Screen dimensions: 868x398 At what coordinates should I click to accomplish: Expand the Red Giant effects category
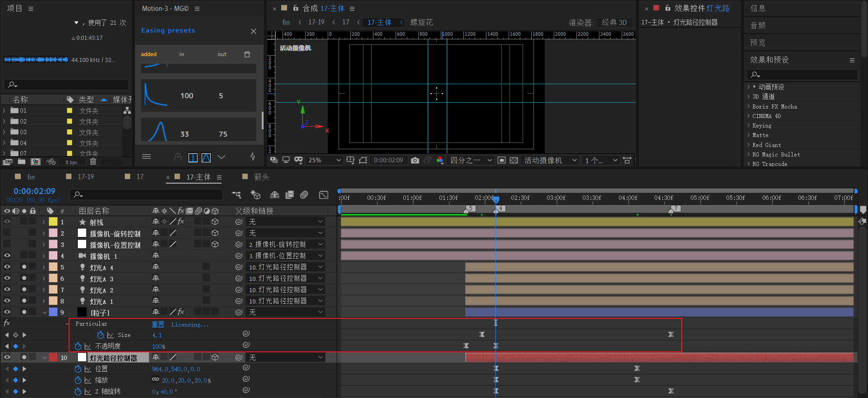point(749,145)
